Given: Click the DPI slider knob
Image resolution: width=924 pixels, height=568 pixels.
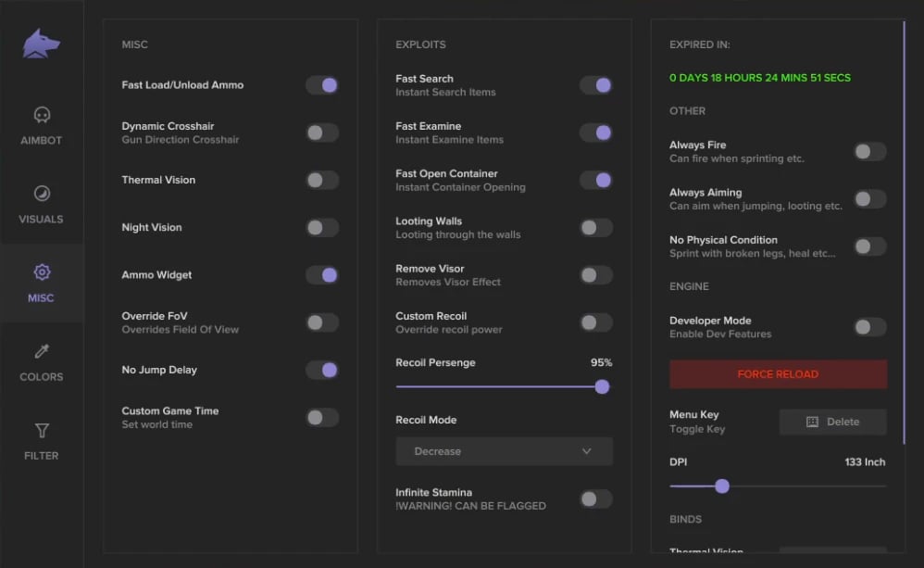Looking at the screenshot, I should click(722, 486).
